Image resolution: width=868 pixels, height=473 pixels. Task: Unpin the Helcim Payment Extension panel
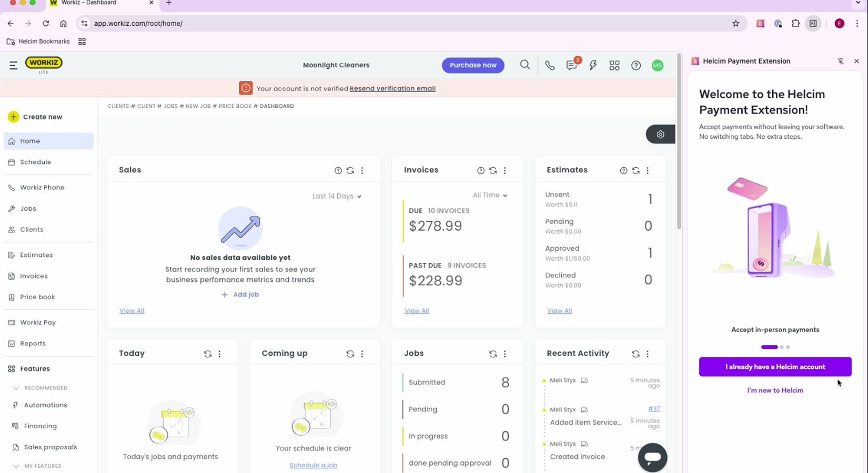(x=841, y=61)
